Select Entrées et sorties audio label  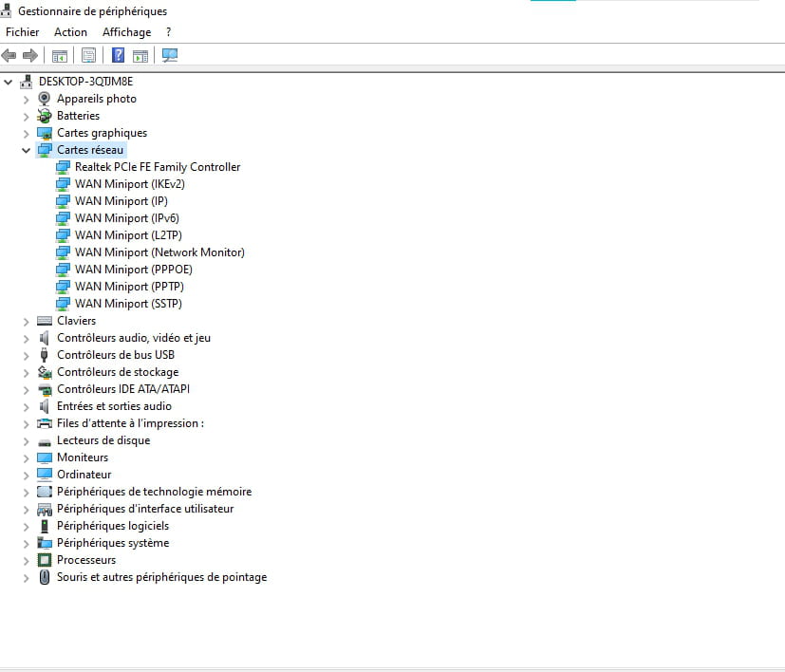tap(114, 406)
